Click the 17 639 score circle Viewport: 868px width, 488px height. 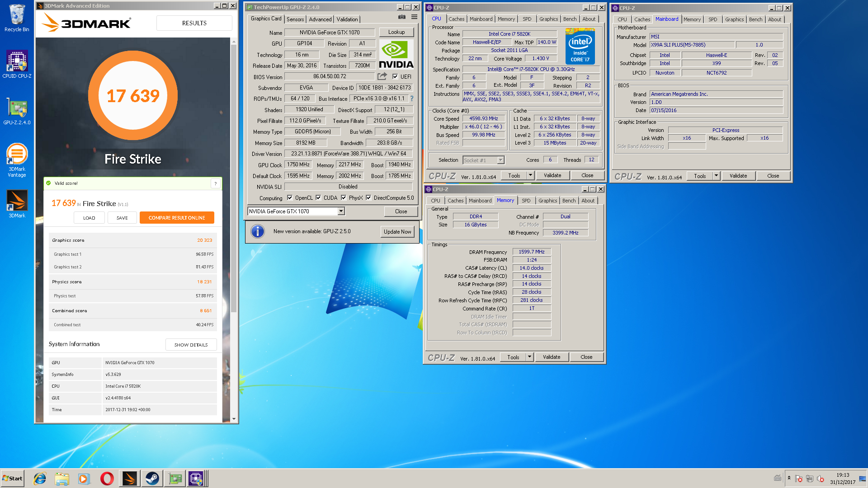(x=133, y=95)
